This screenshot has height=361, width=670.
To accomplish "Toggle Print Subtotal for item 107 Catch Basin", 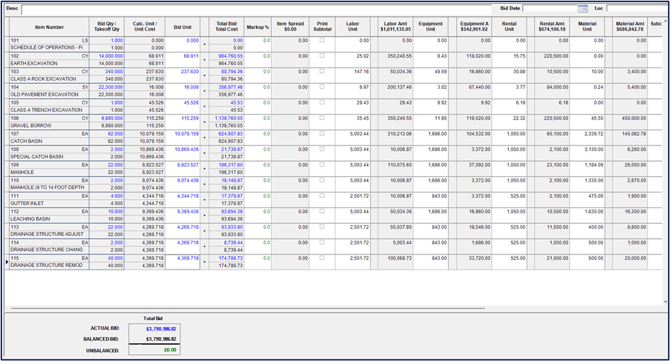I will [322, 134].
